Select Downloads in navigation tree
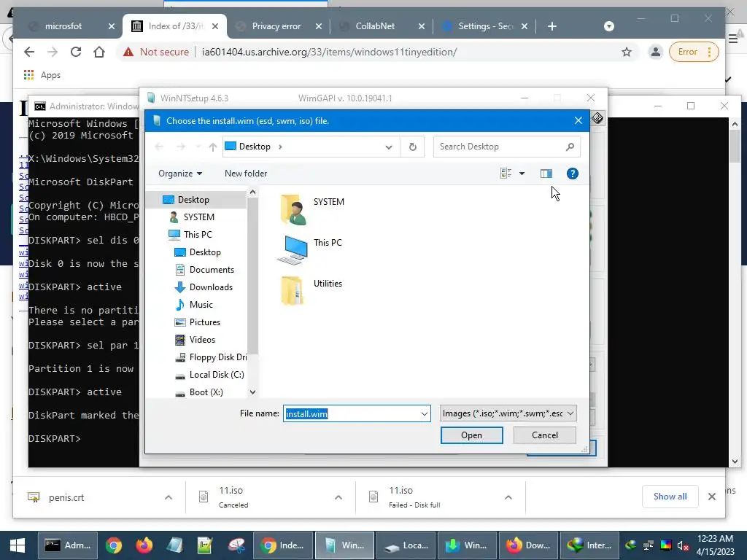This screenshot has width=747, height=560. pos(210,287)
